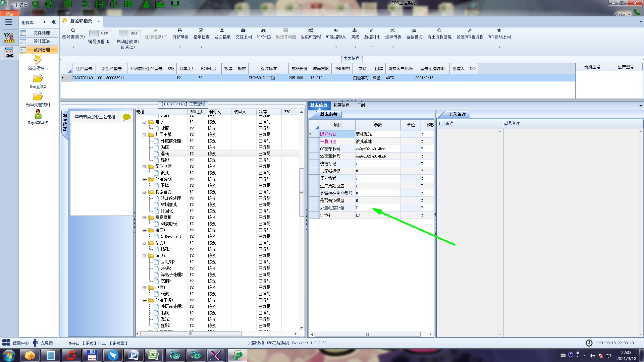
Task: Switch to the 拓展信息 tab
Action: point(341,105)
